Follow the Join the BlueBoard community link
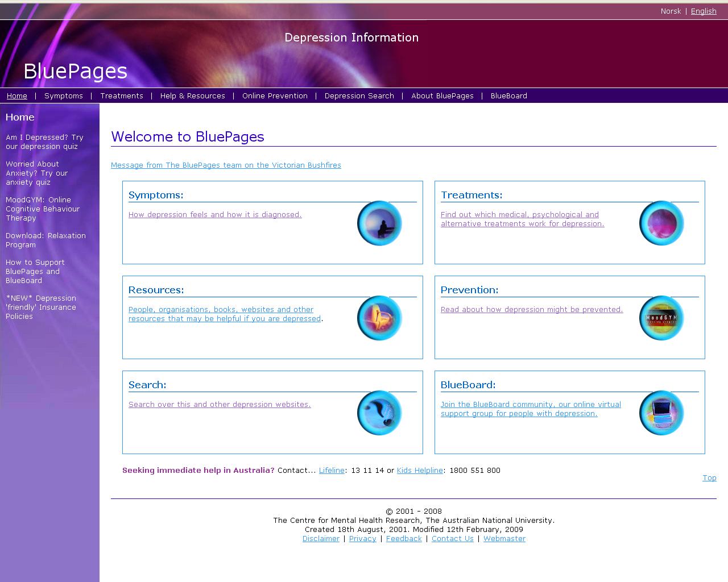Screen dimensions: 728x582 tap(531, 409)
